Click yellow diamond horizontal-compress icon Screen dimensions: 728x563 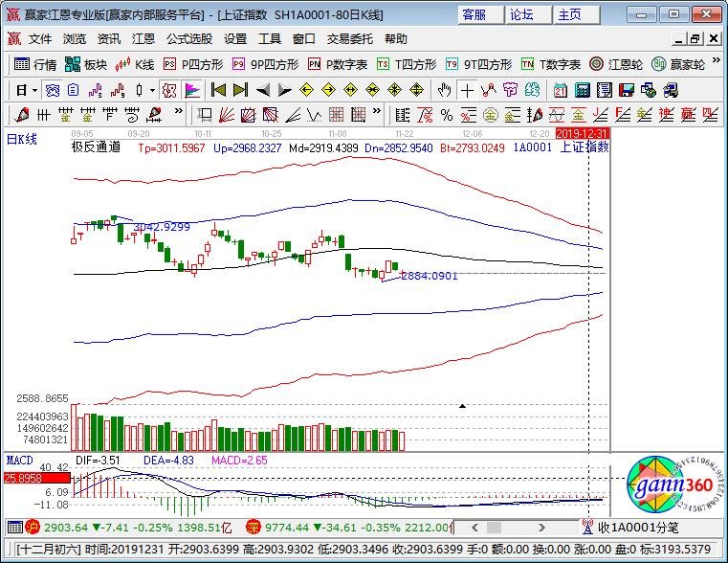click(372, 90)
